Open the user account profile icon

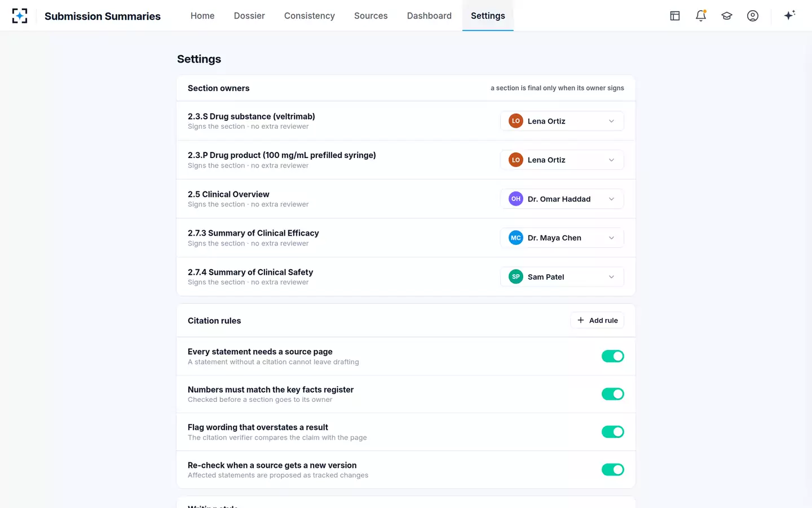click(x=753, y=16)
